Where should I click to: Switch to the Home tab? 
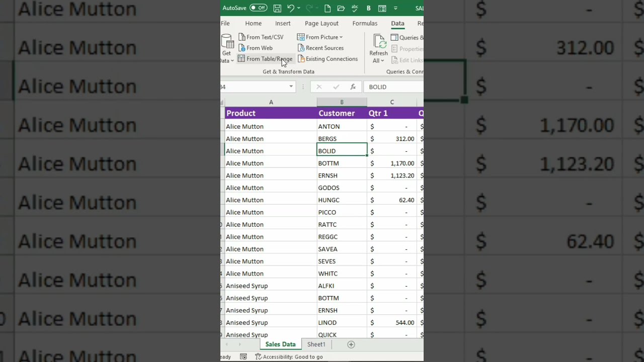pyautogui.click(x=254, y=24)
